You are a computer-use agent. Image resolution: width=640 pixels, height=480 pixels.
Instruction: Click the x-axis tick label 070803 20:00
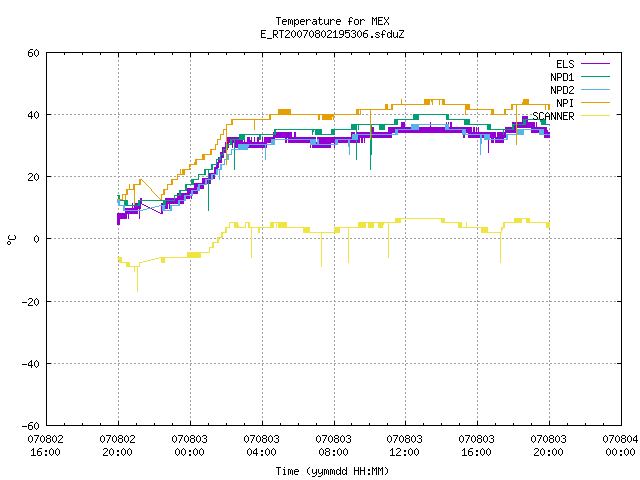click(x=549, y=446)
